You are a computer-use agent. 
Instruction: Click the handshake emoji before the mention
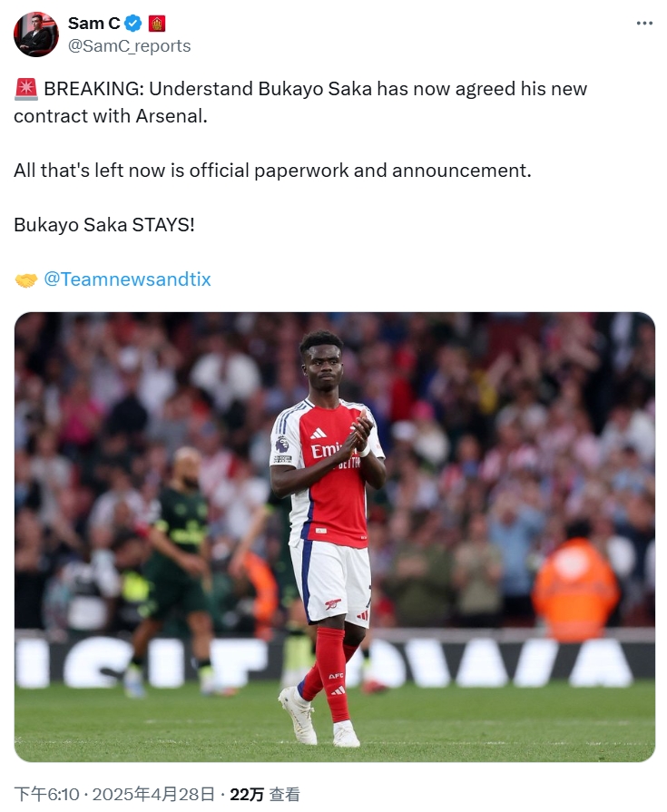pos(26,280)
